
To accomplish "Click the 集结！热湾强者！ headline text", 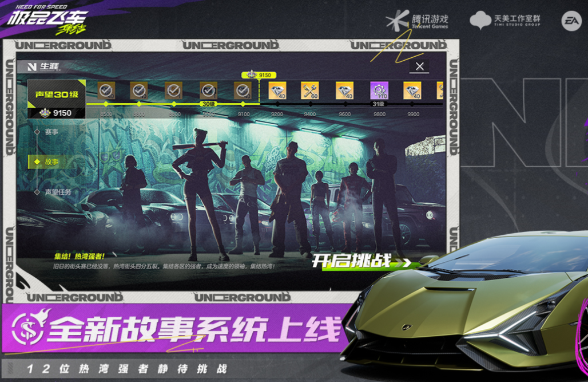I will (x=79, y=256).
